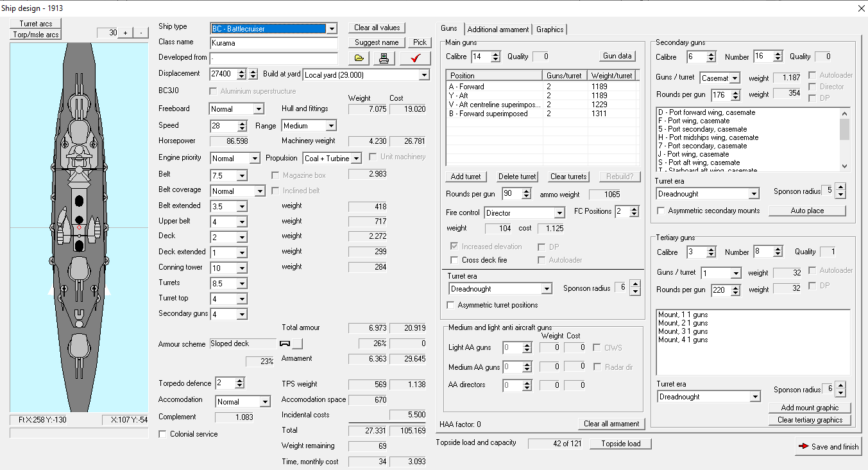Click the Topside load button
Screen dimensions: 868x470
[621, 444]
